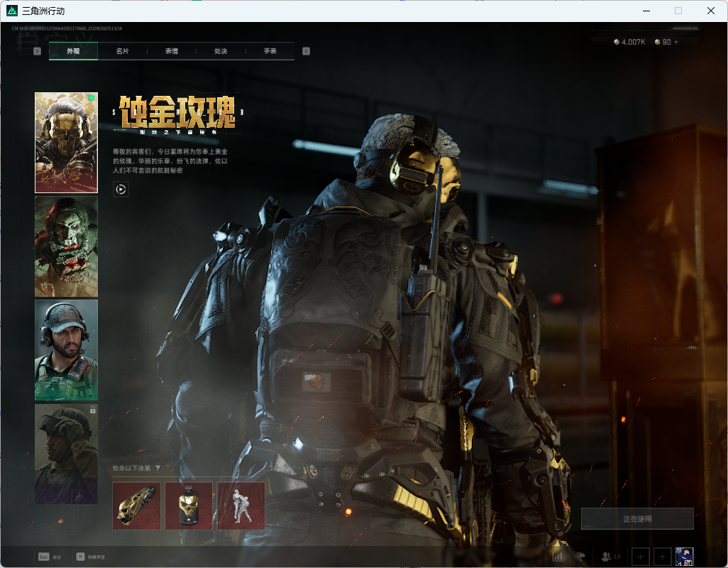Select the gold skull mask skin thumbnail
This screenshot has height=568, width=728.
[67, 143]
